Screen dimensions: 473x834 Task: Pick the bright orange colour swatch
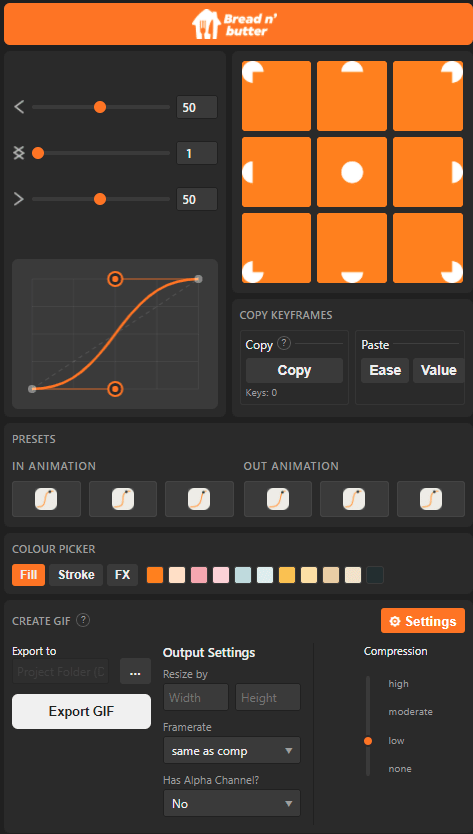pos(155,575)
